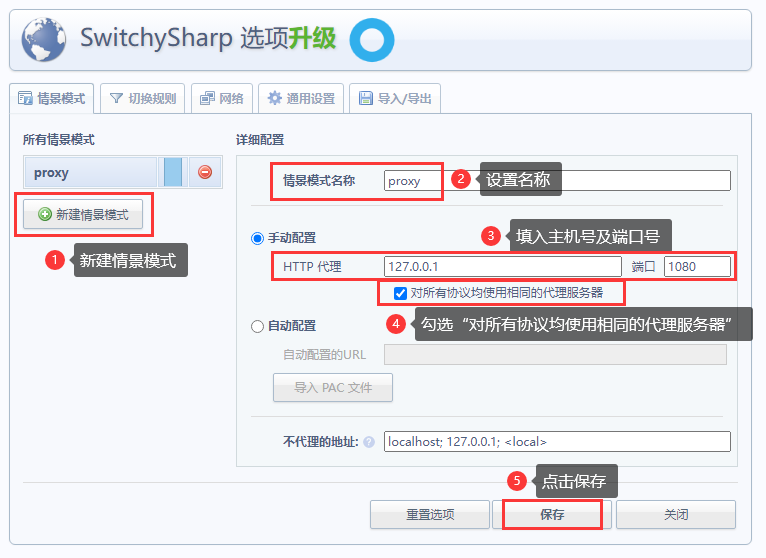Viewport: 766px width, 558px height.
Task: Select the 手动配置 radio button
Action: pos(258,239)
